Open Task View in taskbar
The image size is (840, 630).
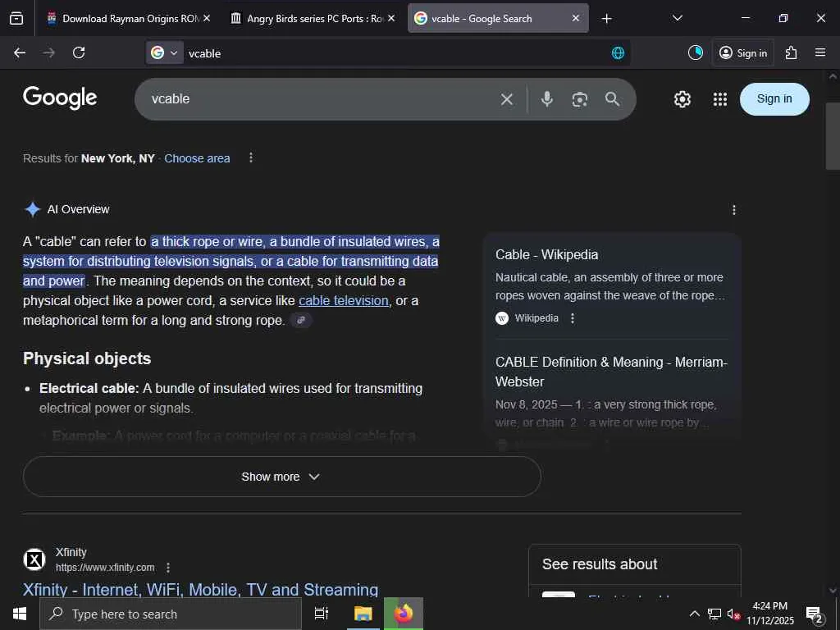click(x=322, y=614)
